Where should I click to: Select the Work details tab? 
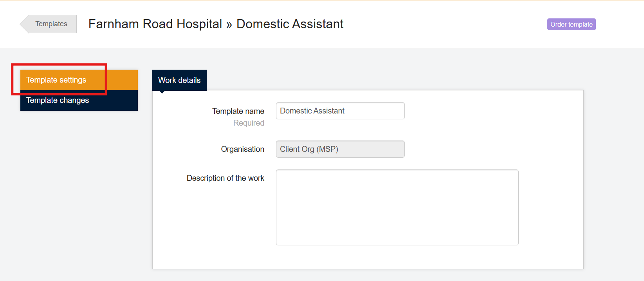[179, 80]
